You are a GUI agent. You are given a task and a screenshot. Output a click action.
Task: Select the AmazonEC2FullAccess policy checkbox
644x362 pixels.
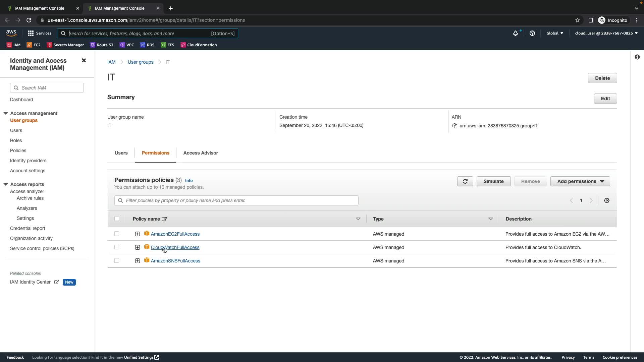click(x=117, y=234)
